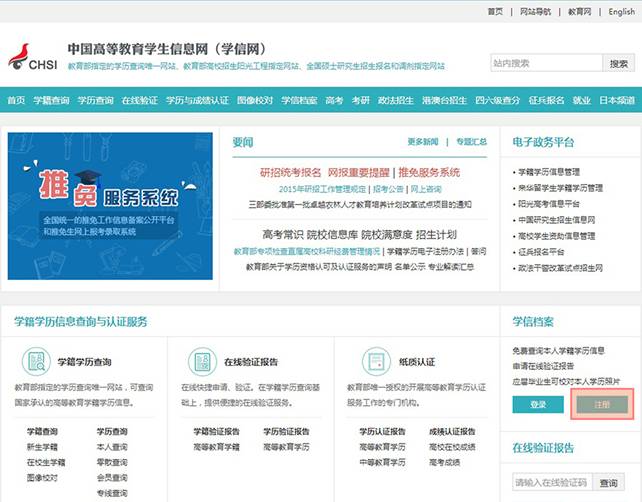Open 高考 navigation item
This screenshot has width=642, height=502.
tap(335, 100)
